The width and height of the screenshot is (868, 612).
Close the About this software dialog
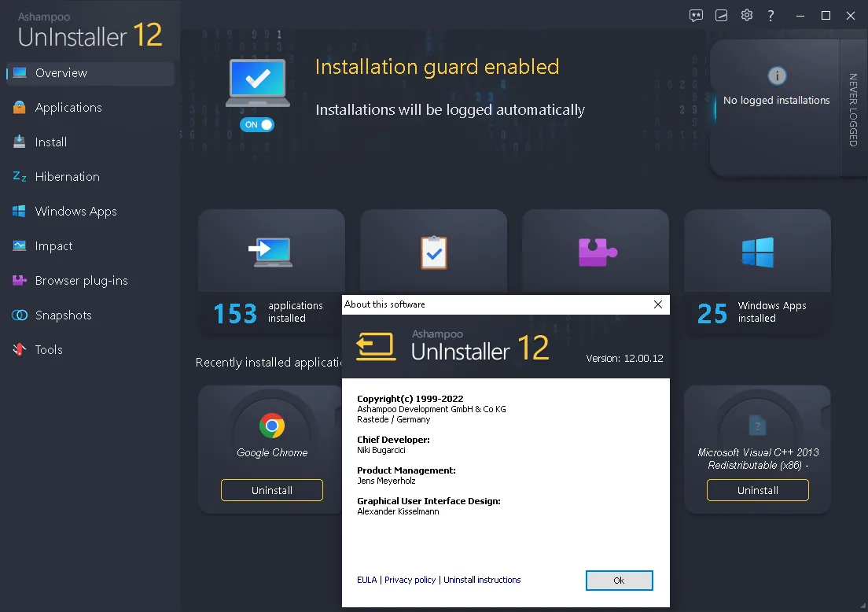[x=657, y=304]
